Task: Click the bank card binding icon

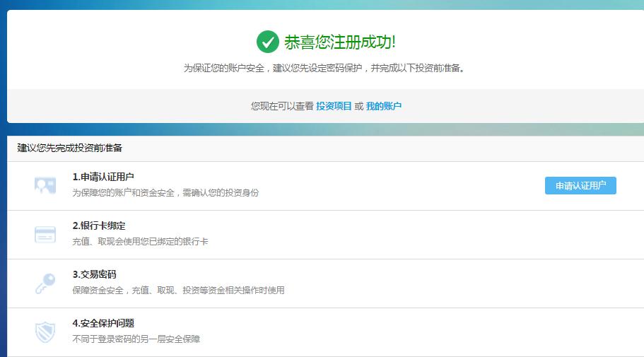Action: tap(45, 234)
